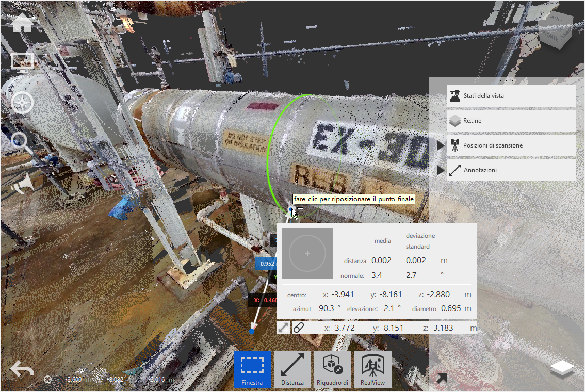Click the megaphone feedback icon
The width and height of the screenshot is (585, 392).
(x=22, y=183)
